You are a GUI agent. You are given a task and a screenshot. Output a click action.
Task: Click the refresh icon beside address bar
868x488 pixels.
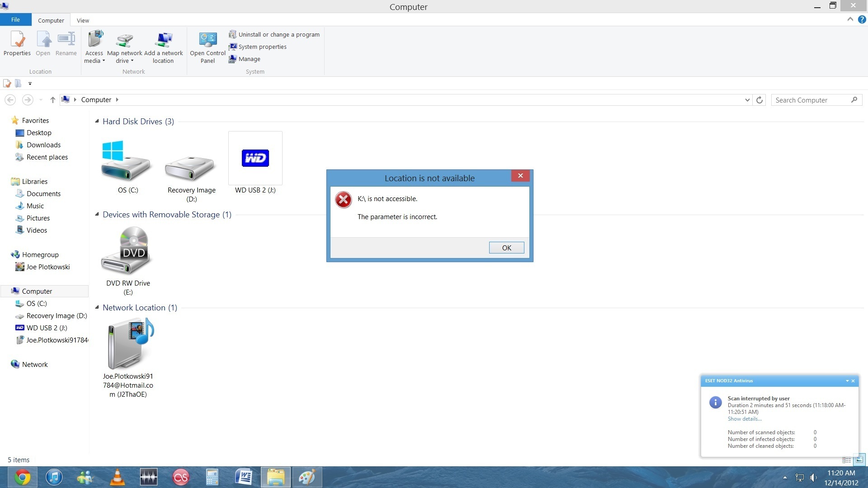[759, 100]
